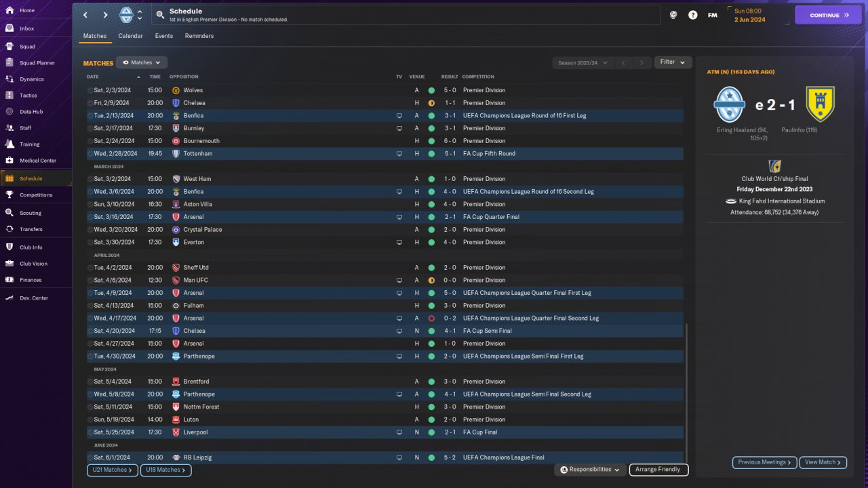Show the next season with the right arrow
Image resolution: width=868 pixels, height=488 pixels.
click(x=642, y=62)
